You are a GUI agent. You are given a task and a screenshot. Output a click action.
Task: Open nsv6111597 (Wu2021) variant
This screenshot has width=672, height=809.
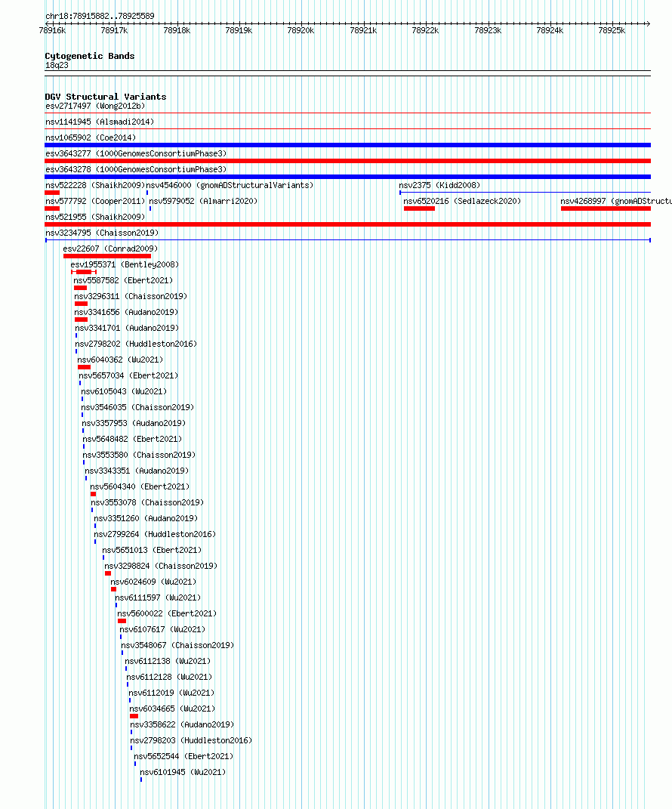pyautogui.click(x=158, y=598)
